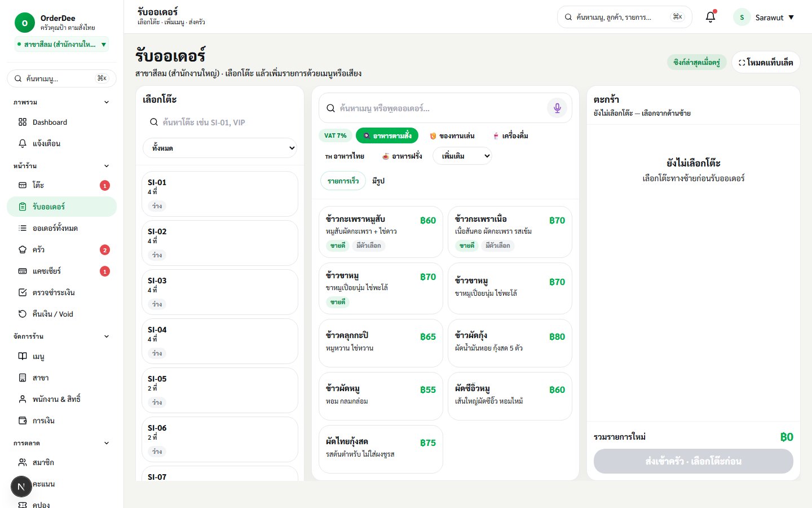Open the เพิ่มเติม category dropdown
This screenshot has height=508, width=812.
coord(462,156)
